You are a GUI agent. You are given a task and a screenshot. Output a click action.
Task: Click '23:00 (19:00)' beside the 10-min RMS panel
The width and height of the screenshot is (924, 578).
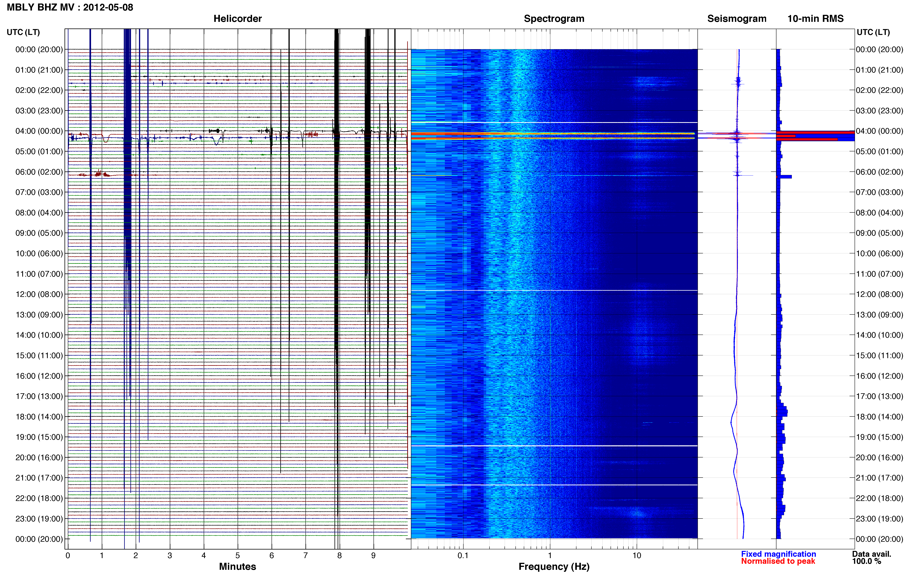coord(879,519)
